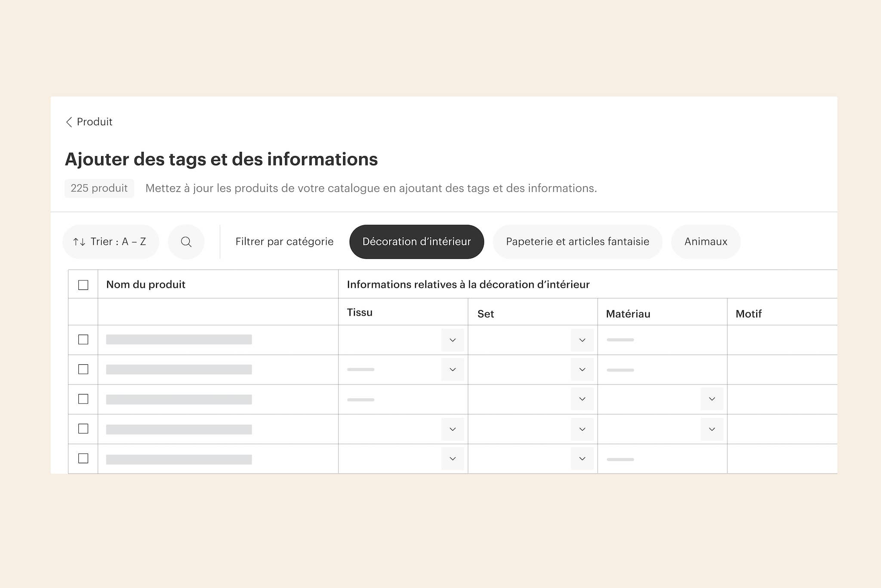
Task: Click the first product name placeholder
Action: [x=179, y=339]
